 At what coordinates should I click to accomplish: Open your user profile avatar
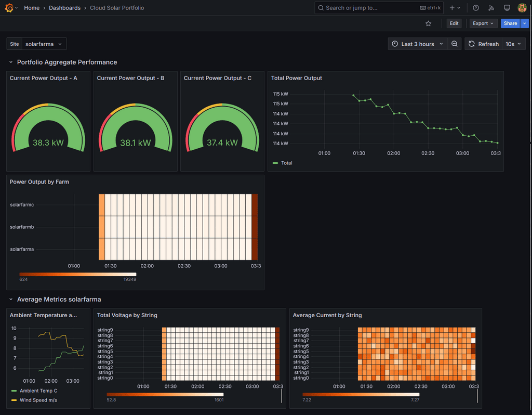coord(522,8)
